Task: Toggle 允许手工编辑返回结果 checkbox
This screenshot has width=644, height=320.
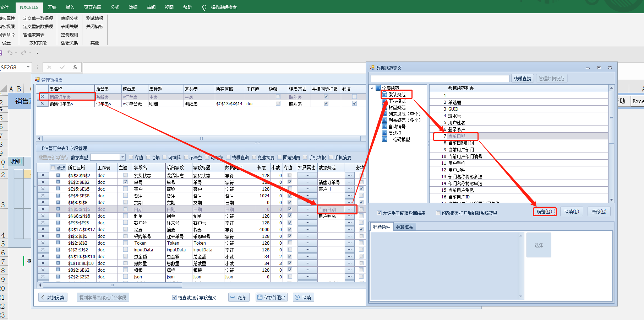Action: (379, 213)
